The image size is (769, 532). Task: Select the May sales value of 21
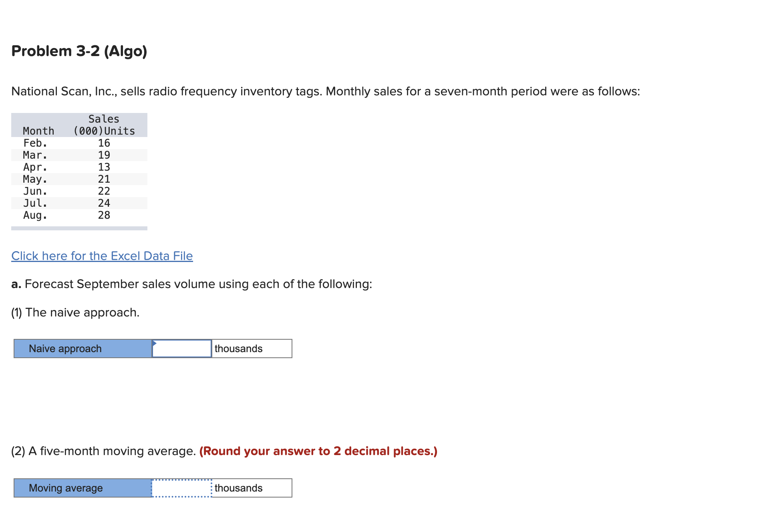click(105, 179)
